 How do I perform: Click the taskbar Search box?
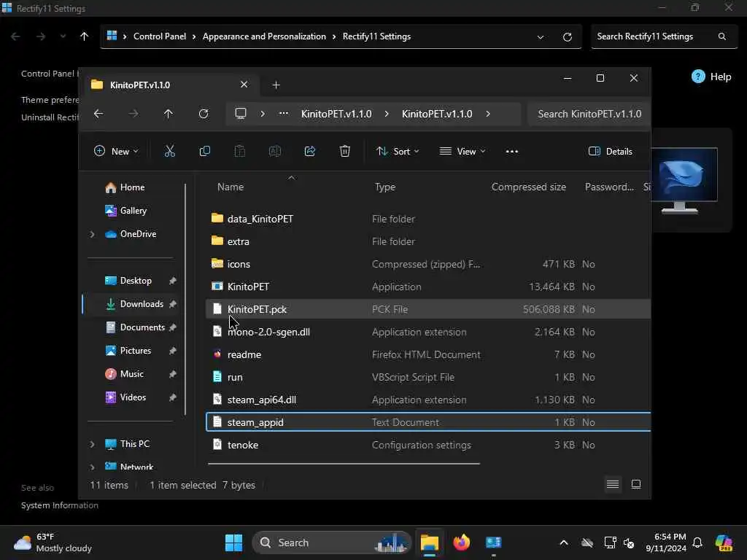pyautogui.click(x=332, y=542)
